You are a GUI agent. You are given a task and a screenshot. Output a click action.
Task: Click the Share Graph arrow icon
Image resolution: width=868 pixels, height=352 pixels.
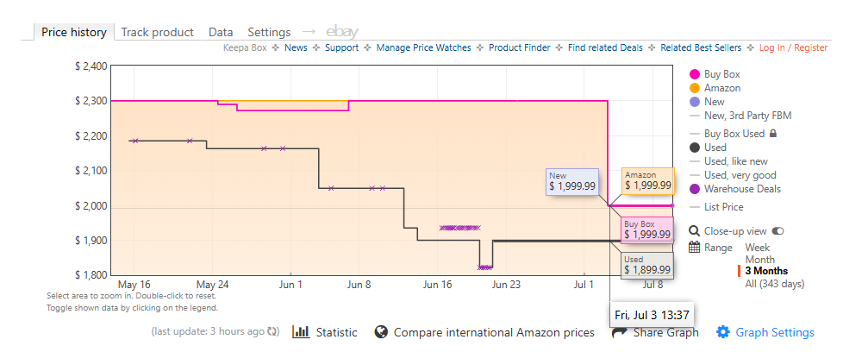pos(620,333)
